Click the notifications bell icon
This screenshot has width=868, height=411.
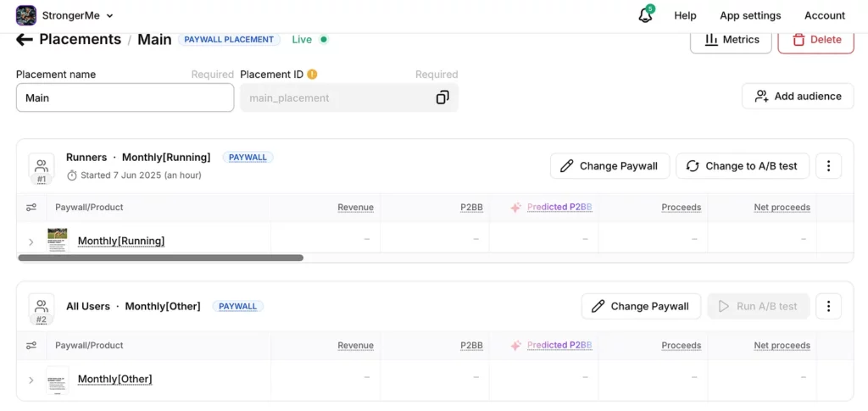click(645, 15)
